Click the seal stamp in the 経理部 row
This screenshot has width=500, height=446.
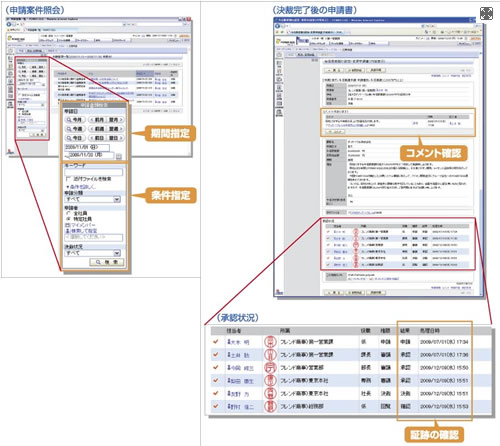270,406
